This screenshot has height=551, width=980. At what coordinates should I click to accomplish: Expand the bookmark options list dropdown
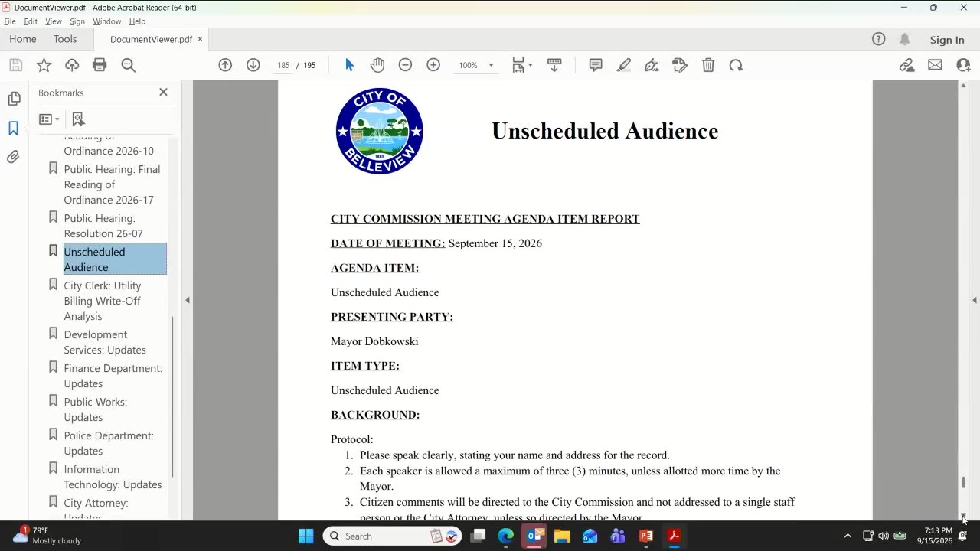[49, 119]
